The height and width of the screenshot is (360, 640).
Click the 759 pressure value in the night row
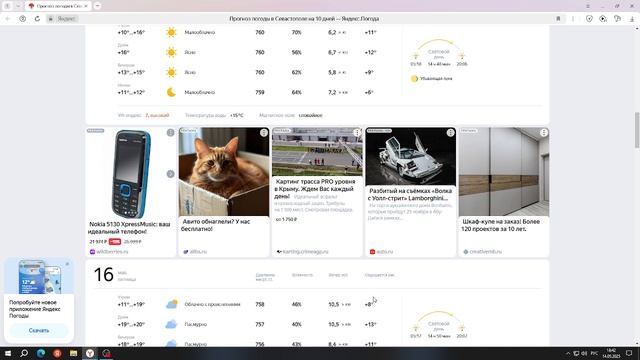pos(260,92)
